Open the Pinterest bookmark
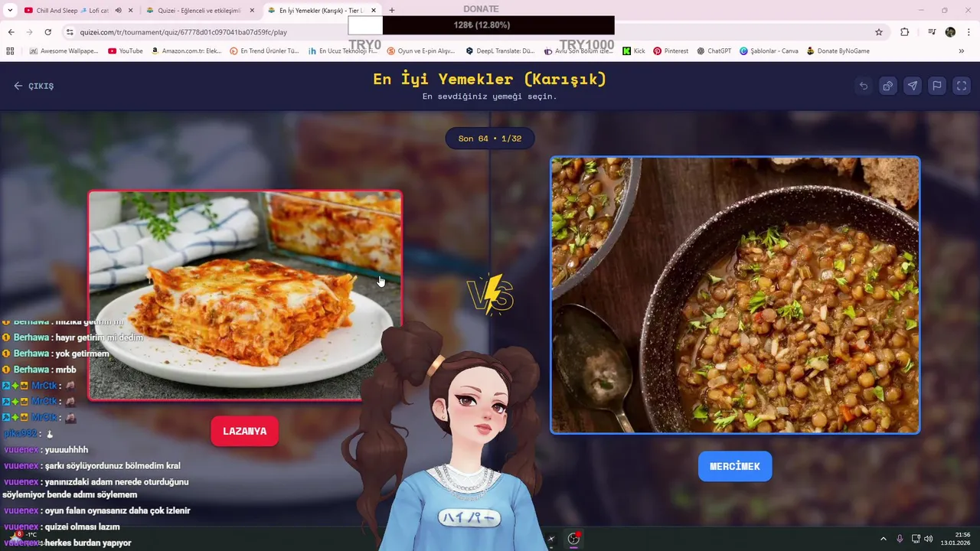This screenshot has width=980, height=551. pyautogui.click(x=671, y=51)
